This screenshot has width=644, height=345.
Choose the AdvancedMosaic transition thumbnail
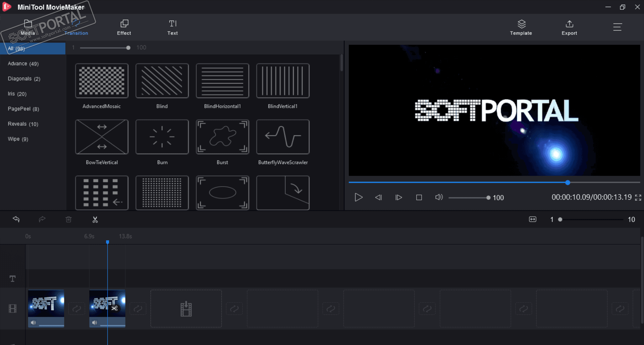pos(102,81)
